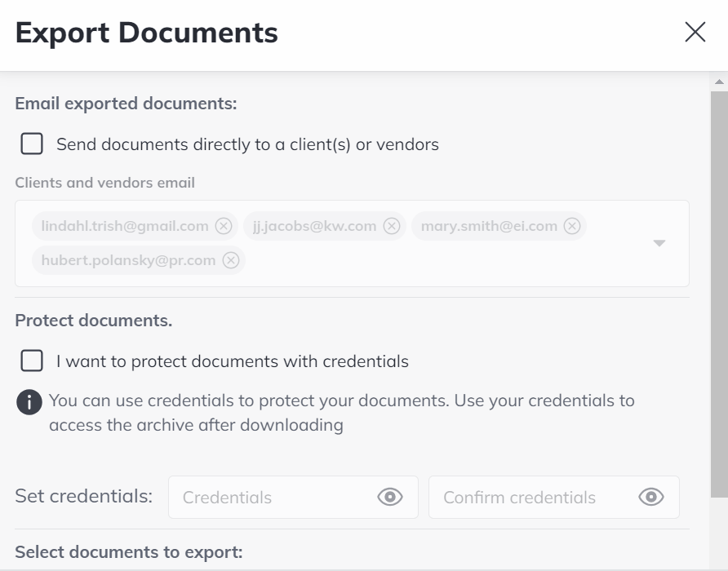728x571 pixels.
Task: Select the jj.jacobs@kw.com email text
Action: [314, 226]
